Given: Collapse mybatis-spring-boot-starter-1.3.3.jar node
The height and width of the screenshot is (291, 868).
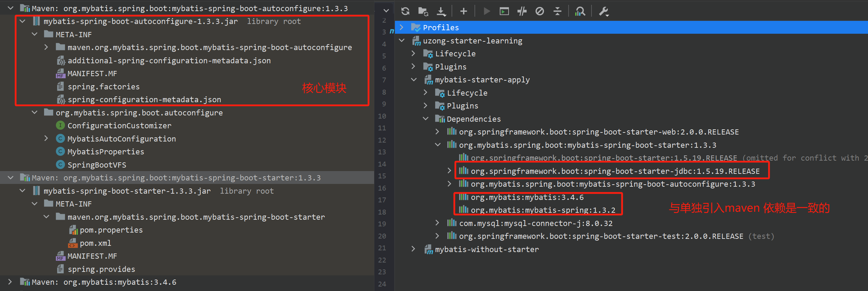Looking at the screenshot, I should pos(23,191).
